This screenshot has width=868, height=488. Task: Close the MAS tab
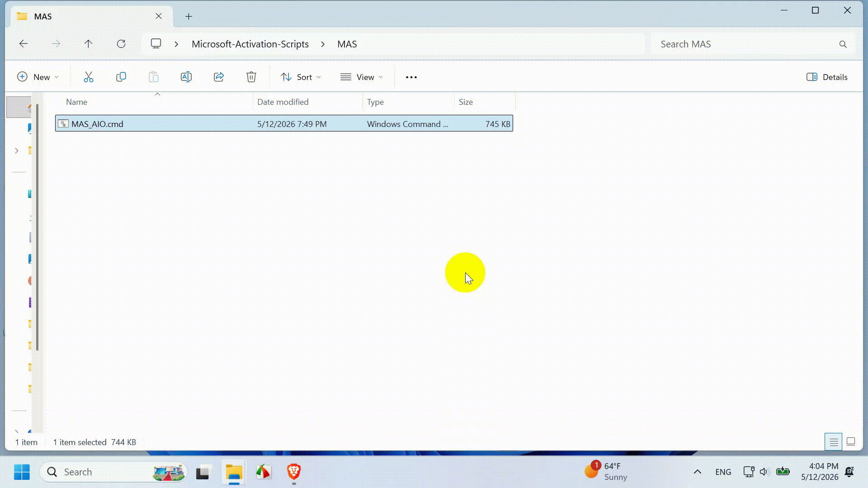(159, 16)
